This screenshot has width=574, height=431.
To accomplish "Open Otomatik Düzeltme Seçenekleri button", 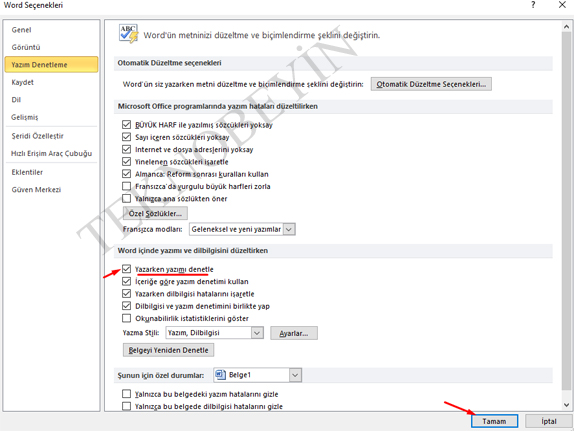I will point(431,84).
